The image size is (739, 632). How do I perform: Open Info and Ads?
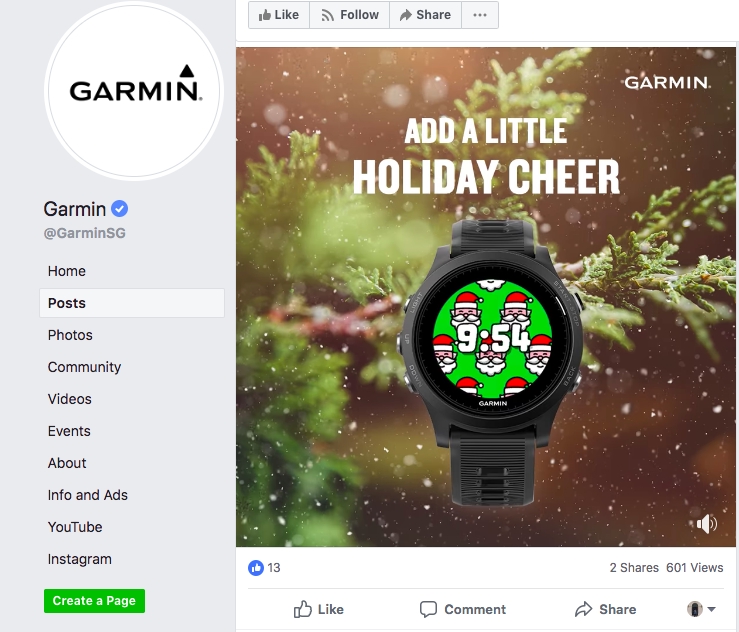click(x=88, y=495)
